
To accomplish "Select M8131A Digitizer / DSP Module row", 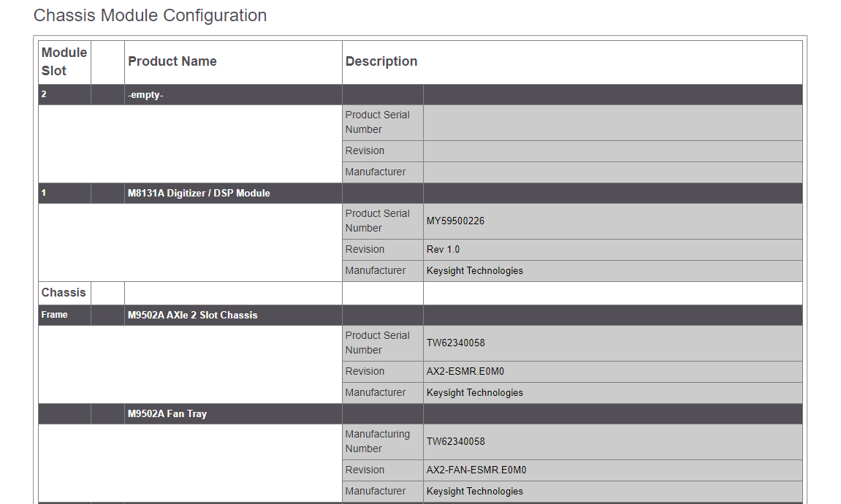I will tap(421, 193).
